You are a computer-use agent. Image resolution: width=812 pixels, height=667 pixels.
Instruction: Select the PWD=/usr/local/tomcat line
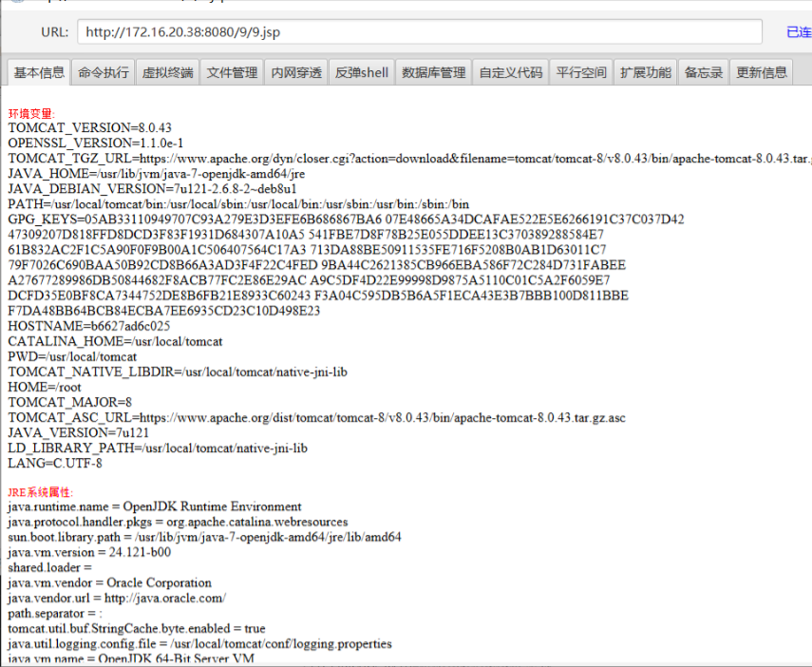point(72,356)
